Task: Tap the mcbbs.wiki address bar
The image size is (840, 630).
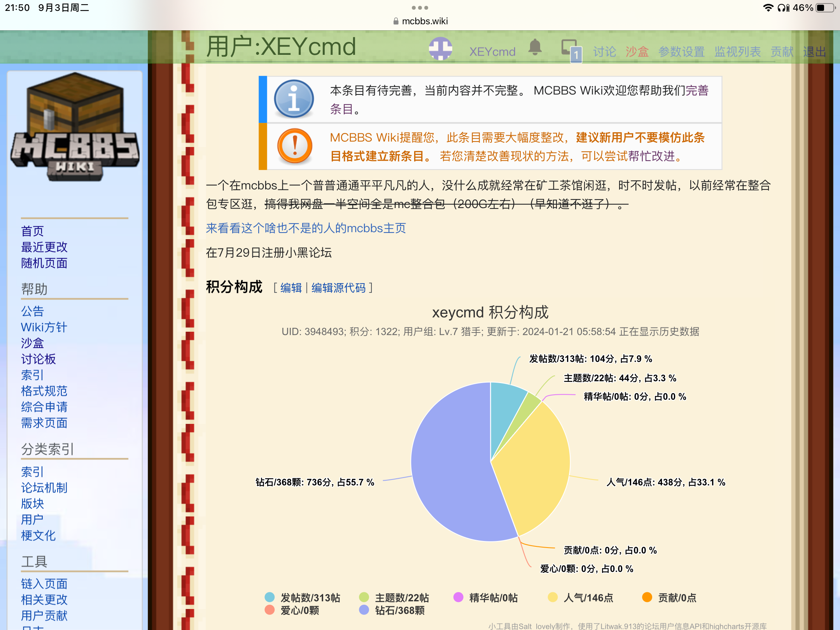Action: pyautogui.click(x=420, y=21)
